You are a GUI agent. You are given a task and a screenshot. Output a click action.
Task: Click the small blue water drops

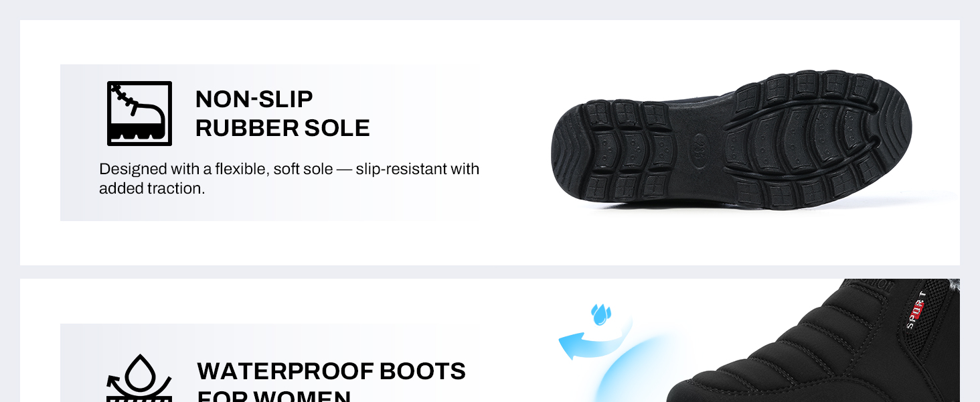click(600, 314)
